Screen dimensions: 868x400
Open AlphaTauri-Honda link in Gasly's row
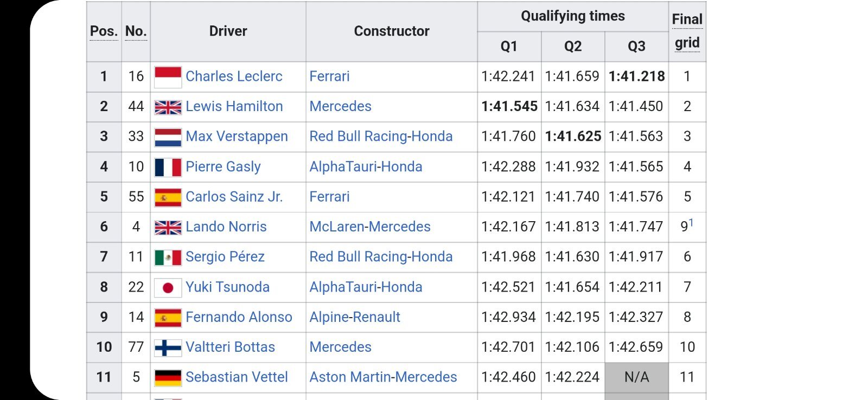tap(366, 166)
